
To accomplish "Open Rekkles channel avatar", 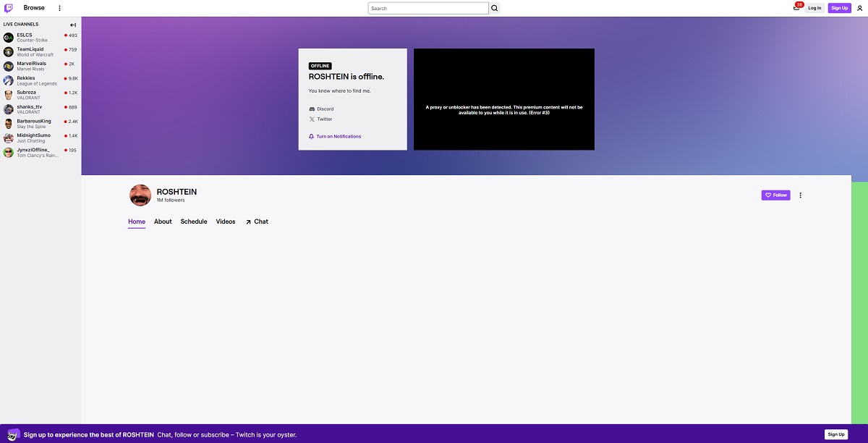I will coord(9,80).
